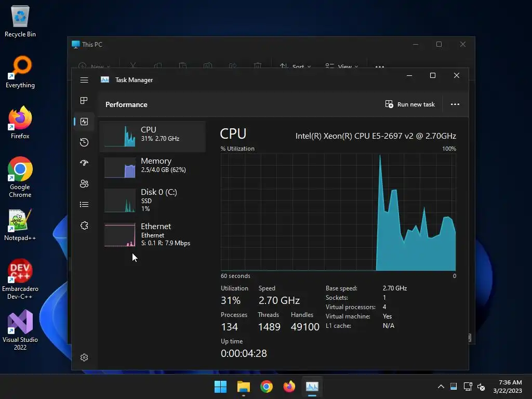The width and height of the screenshot is (532, 399).
Task: Open the Users page icon
Action: point(84,183)
